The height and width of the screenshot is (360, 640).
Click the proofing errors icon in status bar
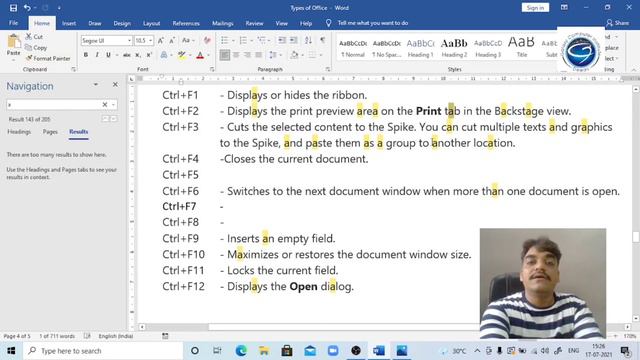point(87,336)
